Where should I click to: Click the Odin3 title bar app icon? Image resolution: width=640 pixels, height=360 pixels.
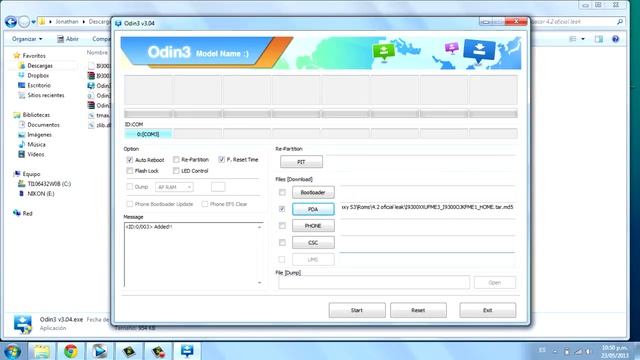[118, 23]
